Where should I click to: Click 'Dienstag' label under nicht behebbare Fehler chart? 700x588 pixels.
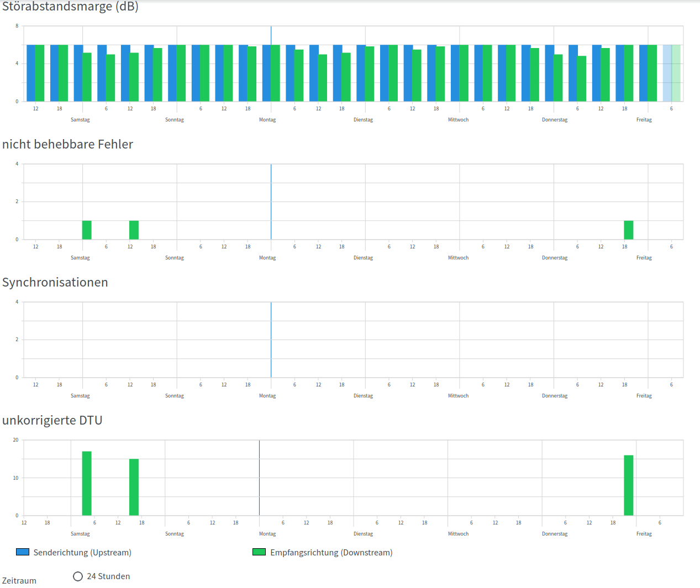tap(364, 258)
